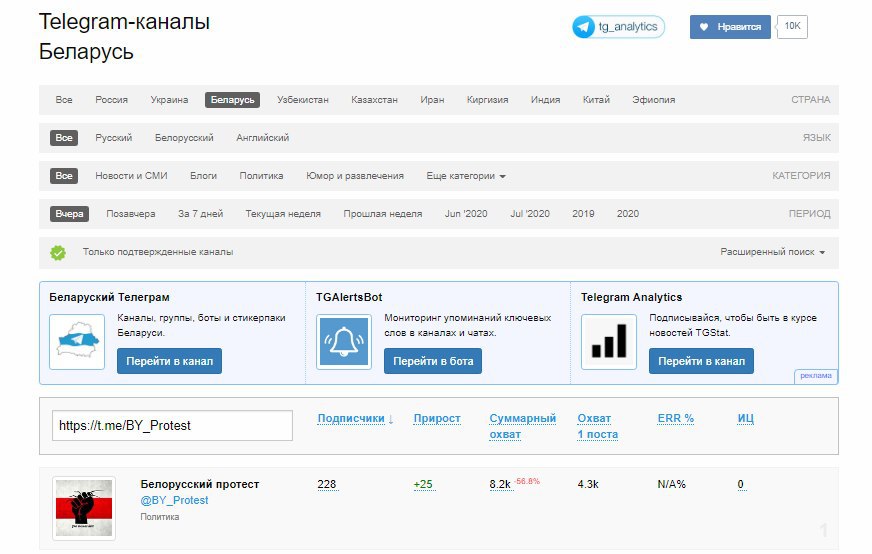Click Перейти в канал under Беларуский Телеграм

(x=169, y=361)
